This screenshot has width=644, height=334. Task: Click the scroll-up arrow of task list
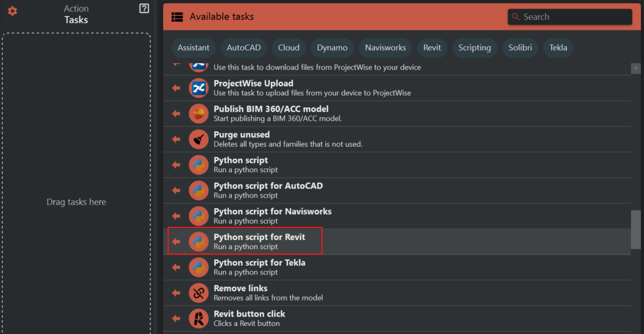pyautogui.click(x=636, y=69)
